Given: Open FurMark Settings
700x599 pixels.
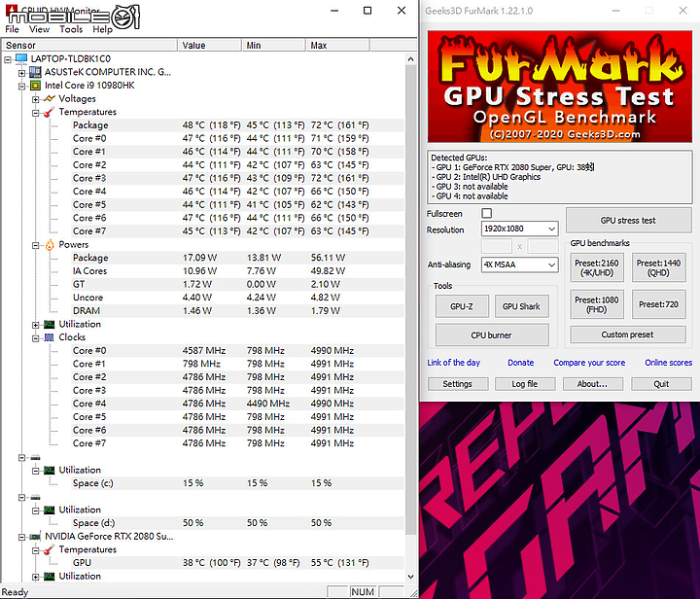Looking at the screenshot, I should tap(458, 384).
